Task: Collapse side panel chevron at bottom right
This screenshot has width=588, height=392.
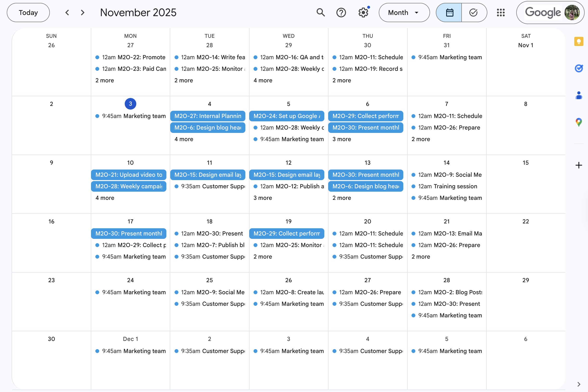Action: click(x=579, y=384)
